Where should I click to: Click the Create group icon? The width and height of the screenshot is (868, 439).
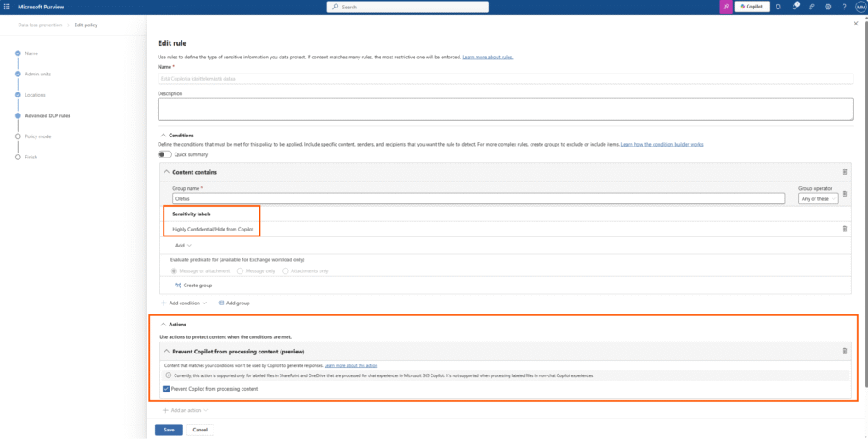tap(178, 285)
